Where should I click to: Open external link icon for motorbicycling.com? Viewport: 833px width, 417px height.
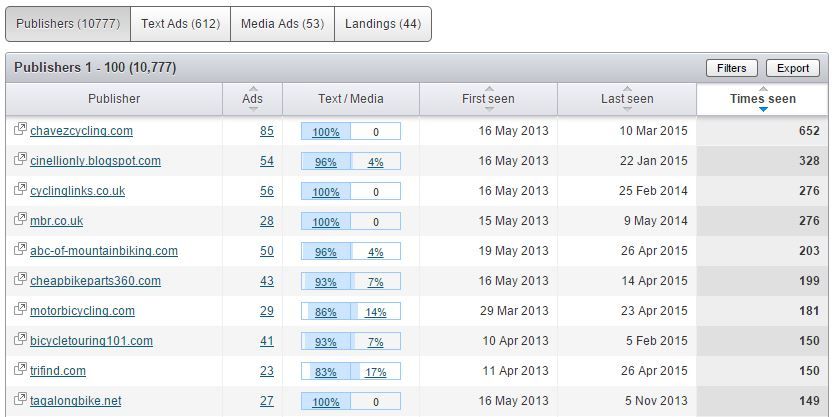[20, 309]
